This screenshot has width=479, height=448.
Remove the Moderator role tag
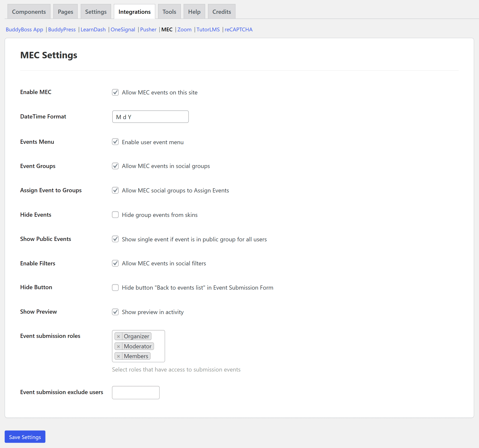[118, 346]
